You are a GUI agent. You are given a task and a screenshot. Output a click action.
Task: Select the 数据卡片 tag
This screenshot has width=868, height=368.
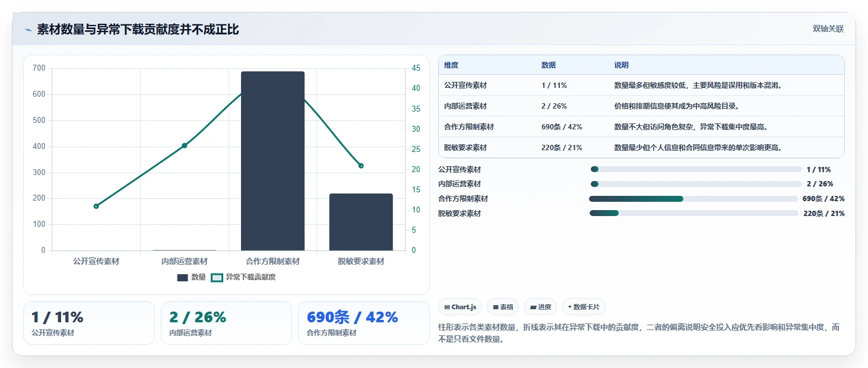pyautogui.click(x=584, y=307)
